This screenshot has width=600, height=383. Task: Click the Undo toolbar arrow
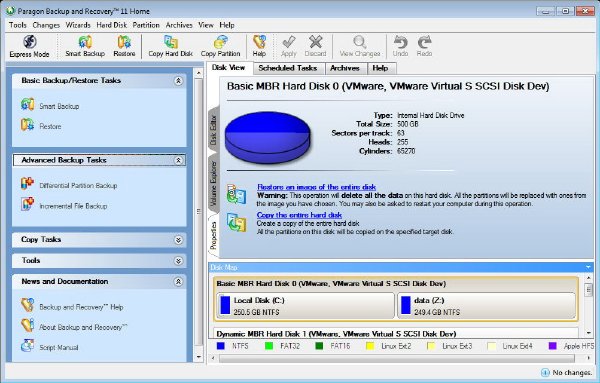pyautogui.click(x=401, y=46)
